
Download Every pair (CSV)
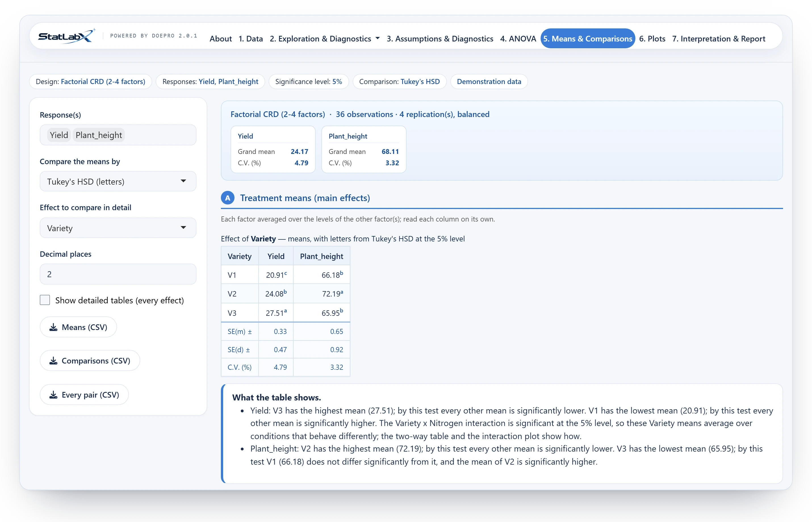click(84, 395)
